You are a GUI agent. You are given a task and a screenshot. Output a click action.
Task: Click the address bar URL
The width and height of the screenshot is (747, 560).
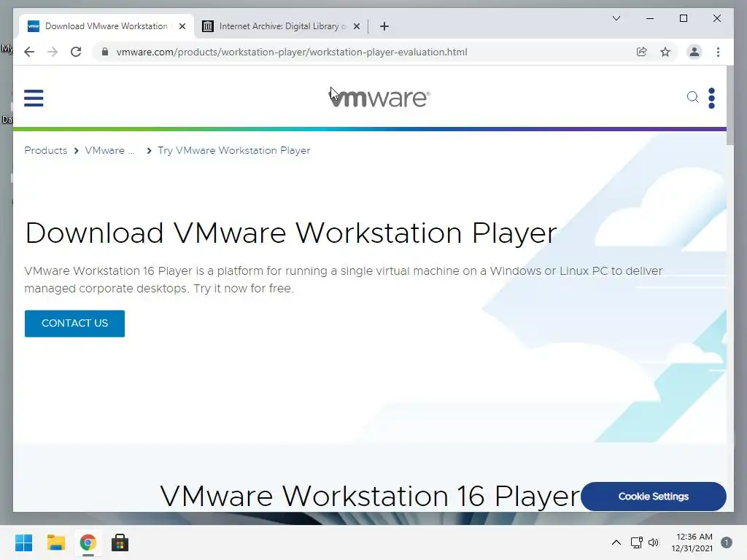coord(292,52)
